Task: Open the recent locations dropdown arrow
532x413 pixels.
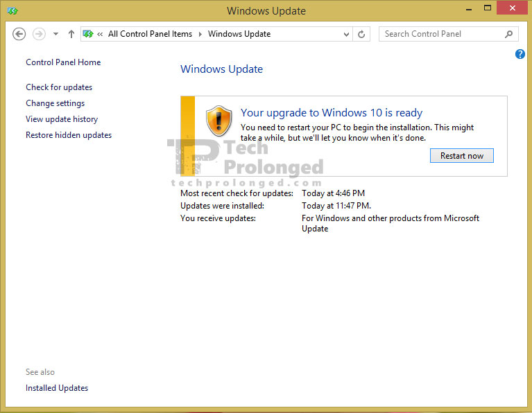Action: pyautogui.click(x=55, y=34)
